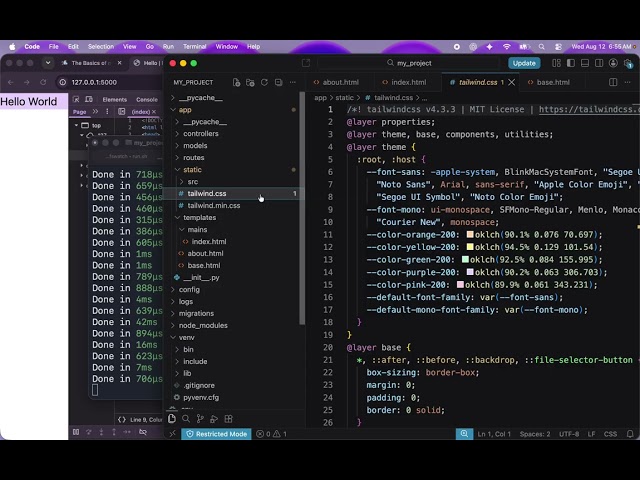Click the remote window icon in status bar
The width and height of the screenshot is (640, 480).
point(172,434)
